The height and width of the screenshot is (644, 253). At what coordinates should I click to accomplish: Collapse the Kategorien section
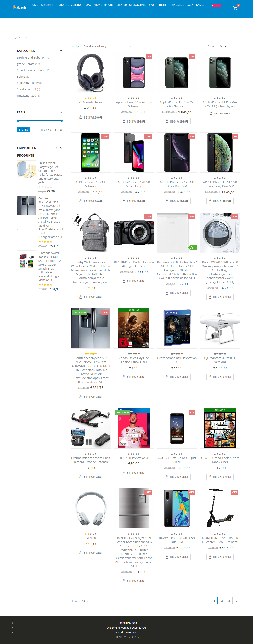coord(61,51)
